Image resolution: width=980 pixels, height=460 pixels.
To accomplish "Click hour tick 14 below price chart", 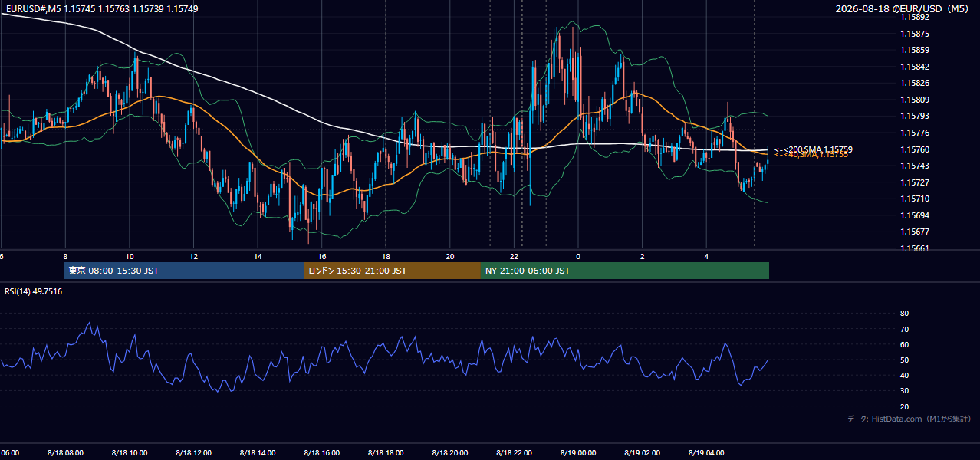I will pyautogui.click(x=258, y=256).
